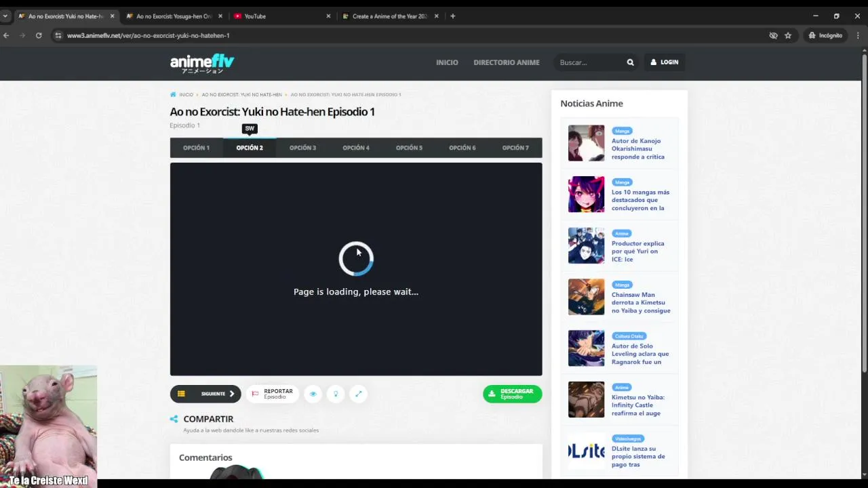Open Los 10 mangas más destacados news link

640,200
